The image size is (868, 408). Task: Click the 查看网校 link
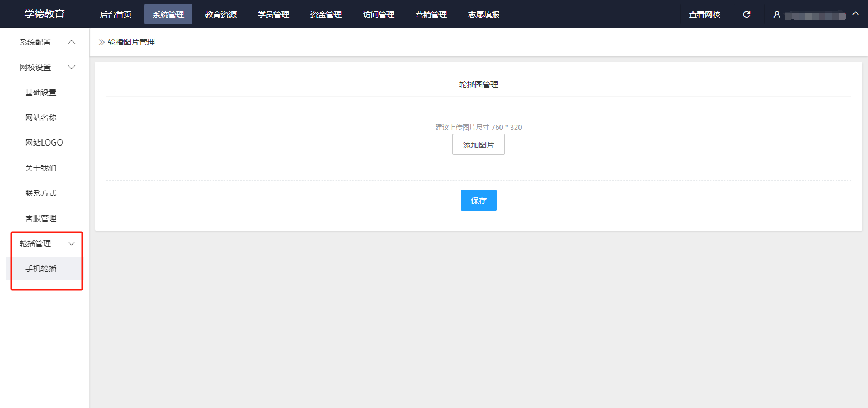pos(705,15)
